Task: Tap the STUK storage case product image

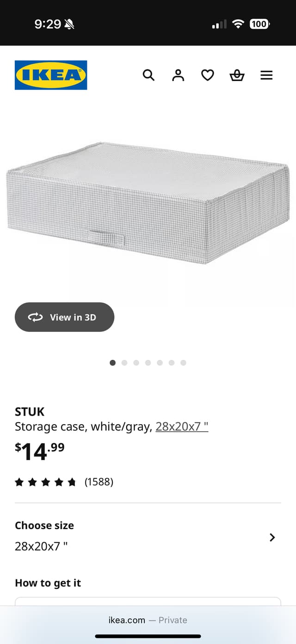Action: (x=148, y=203)
